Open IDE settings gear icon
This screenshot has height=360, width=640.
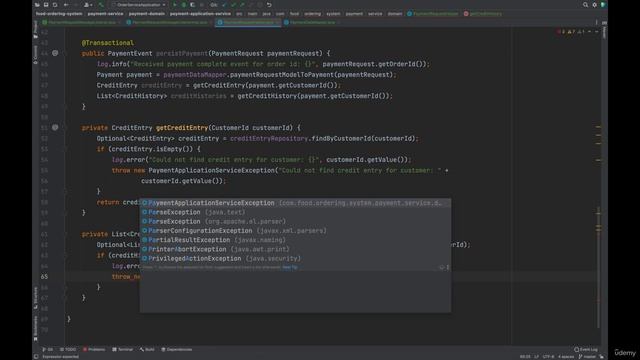click(x=594, y=5)
